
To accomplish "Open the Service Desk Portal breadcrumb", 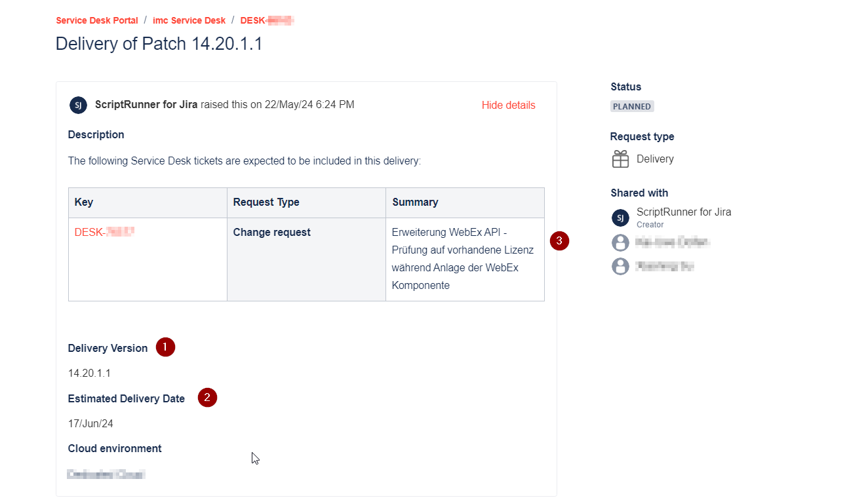I will tap(97, 20).
